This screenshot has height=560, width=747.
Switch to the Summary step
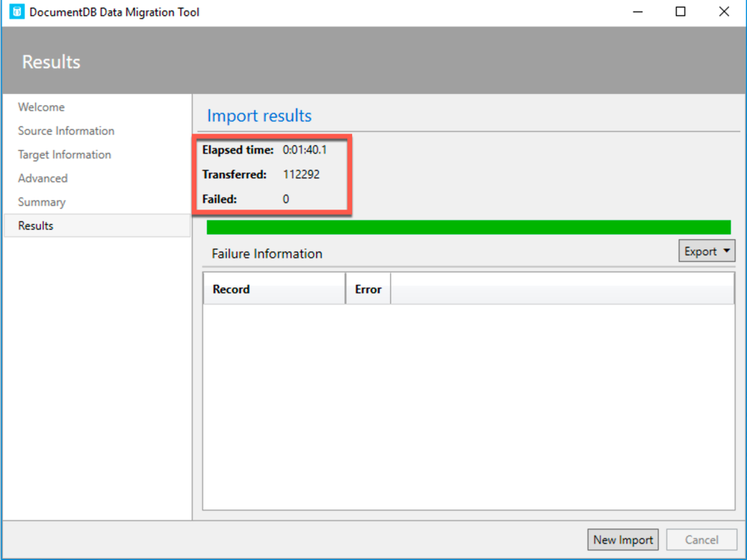click(42, 203)
